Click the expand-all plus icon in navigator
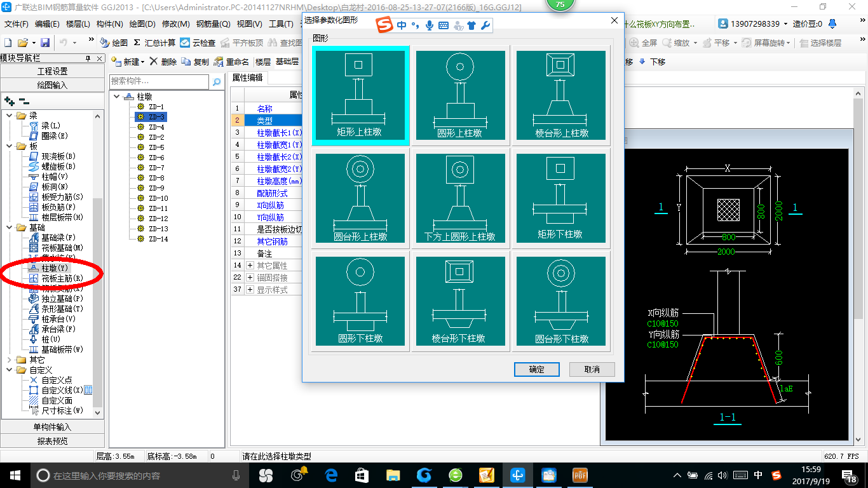 pyautogui.click(x=9, y=100)
